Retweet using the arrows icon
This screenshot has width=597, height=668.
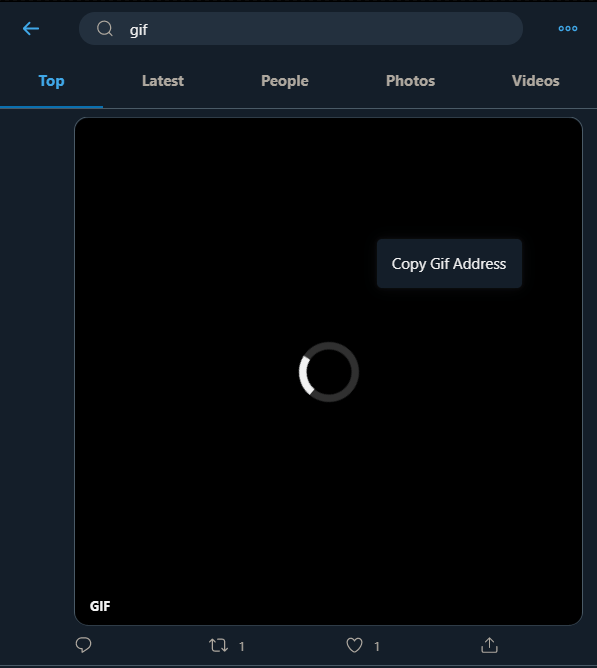click(218, 645)
